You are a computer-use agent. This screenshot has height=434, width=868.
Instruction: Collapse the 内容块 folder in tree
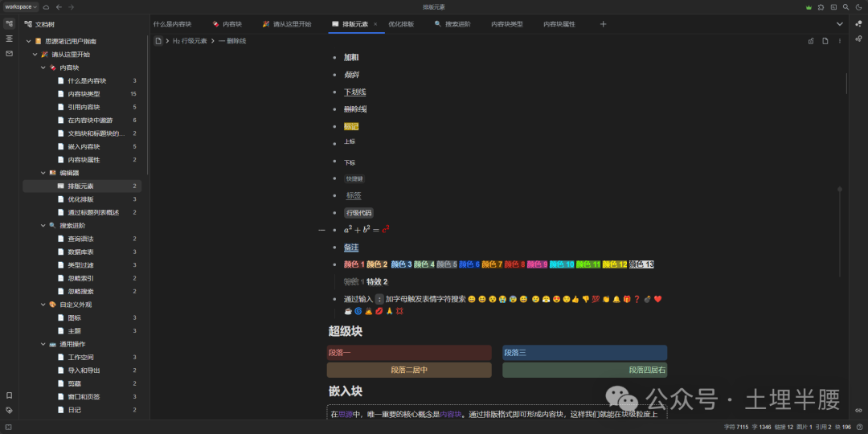point(43,68)
